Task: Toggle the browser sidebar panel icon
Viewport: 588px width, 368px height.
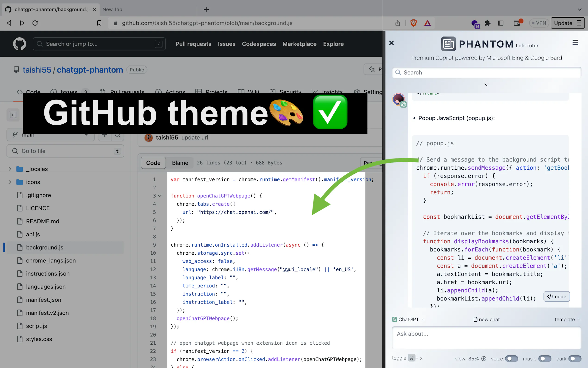Action: click(500, 23)
